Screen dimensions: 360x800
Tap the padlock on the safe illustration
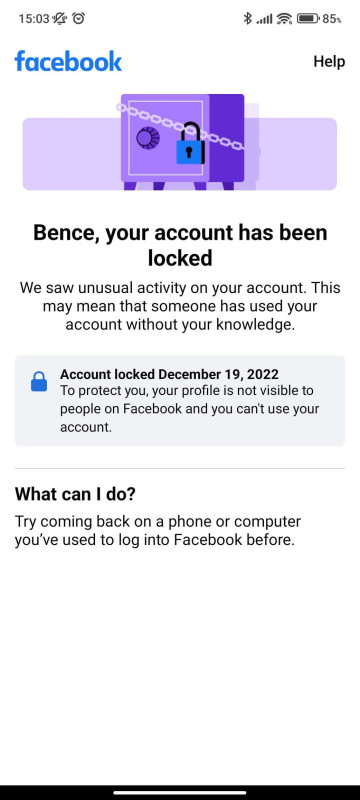pos(190,143)
